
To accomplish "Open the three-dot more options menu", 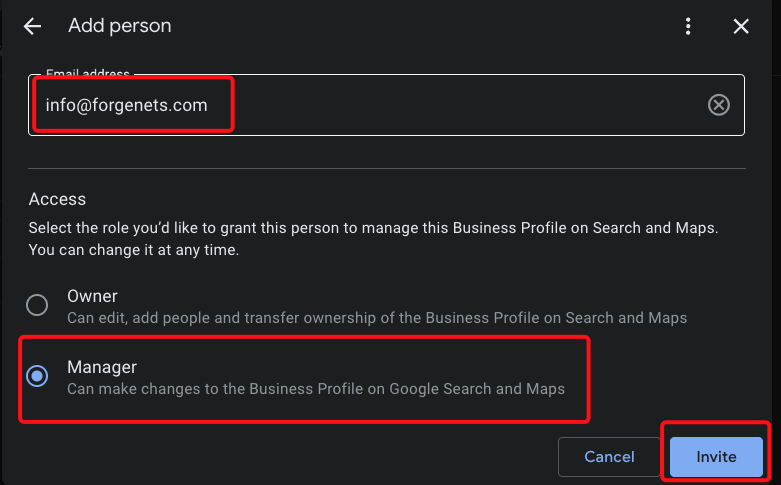I will point(688,26).
